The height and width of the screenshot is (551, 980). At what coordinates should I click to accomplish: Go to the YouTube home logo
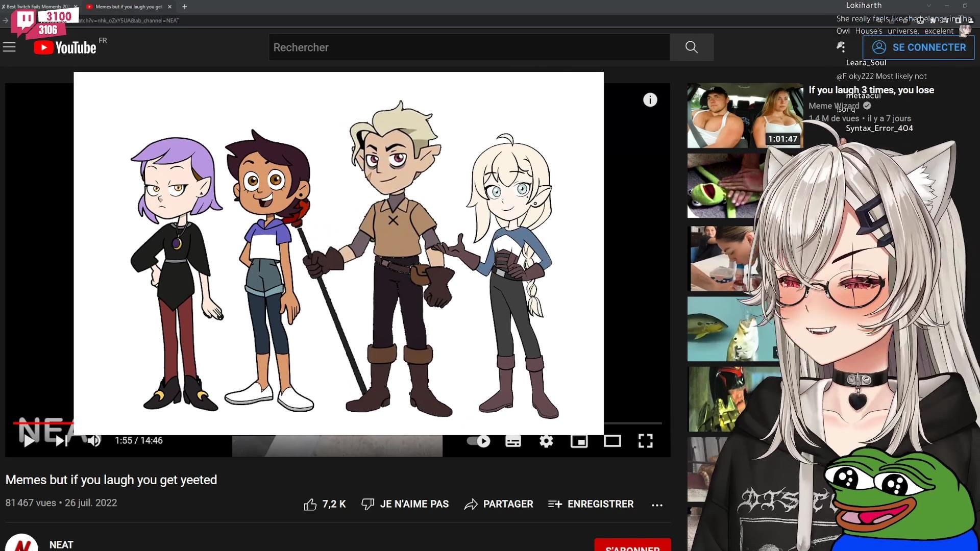(x=65, y=47)
